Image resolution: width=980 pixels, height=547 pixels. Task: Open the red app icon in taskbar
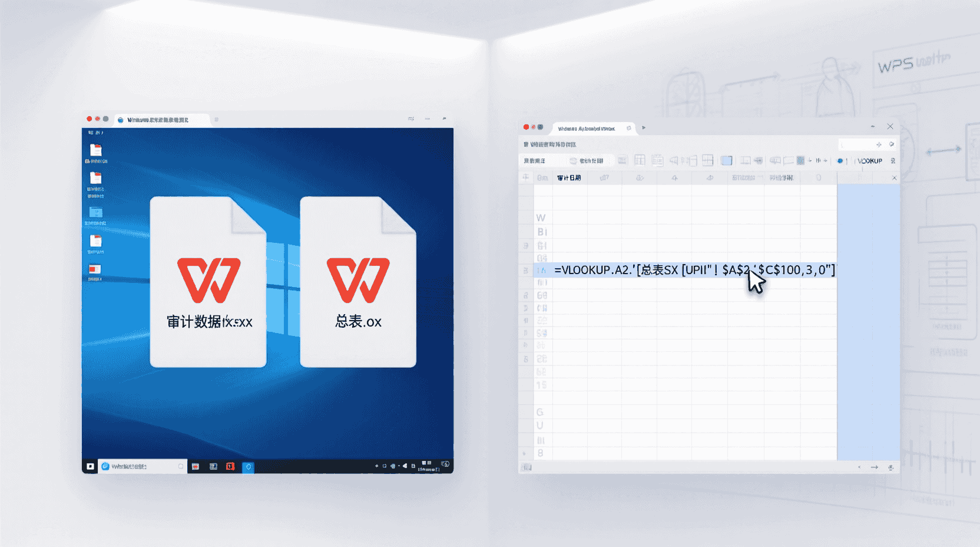[230, 466]
